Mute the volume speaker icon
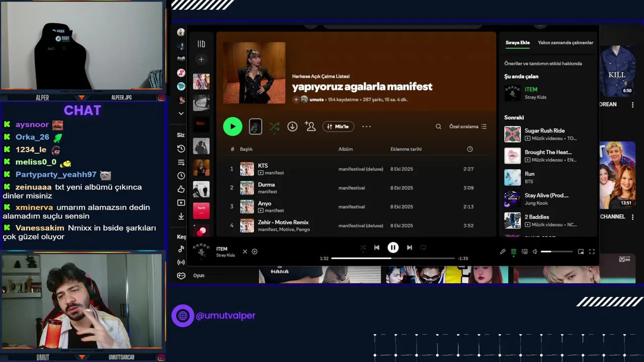Image resolution: width=644 pixels, height=362 pixels. [535, 252]
